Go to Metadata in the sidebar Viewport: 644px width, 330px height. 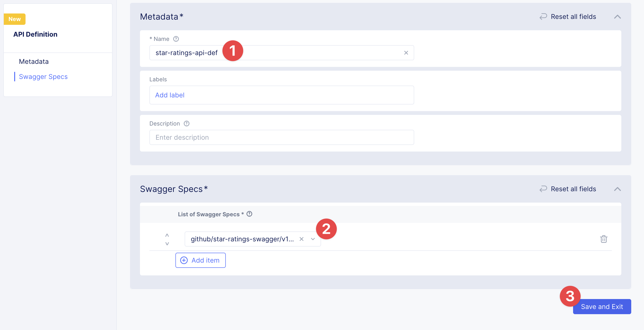click(x=34, y=61)
